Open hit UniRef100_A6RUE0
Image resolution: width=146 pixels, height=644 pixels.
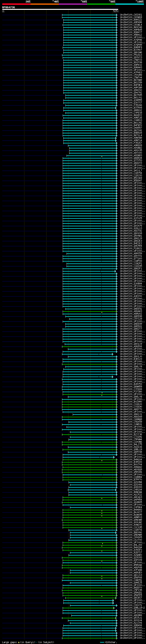tap(131, 572)
